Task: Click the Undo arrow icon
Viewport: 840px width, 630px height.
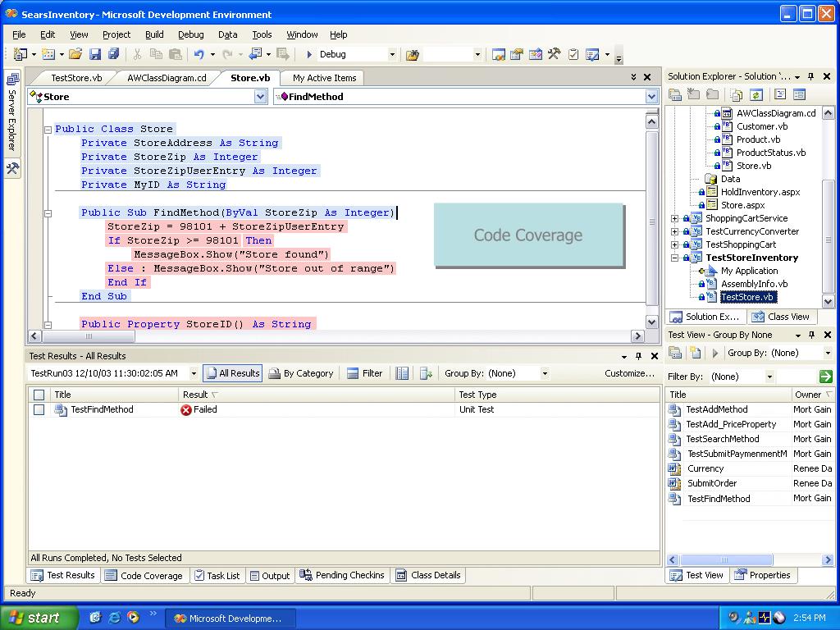Action: coord(199,54)
